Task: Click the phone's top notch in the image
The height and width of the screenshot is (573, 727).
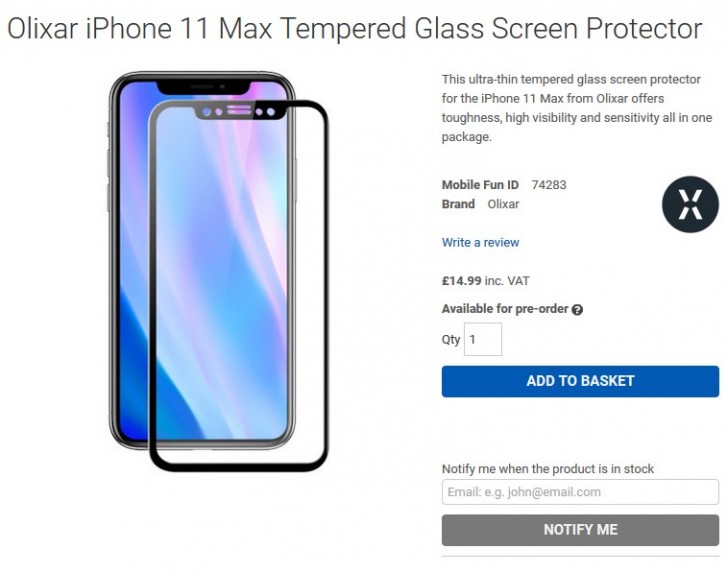Action: point(203,89)
